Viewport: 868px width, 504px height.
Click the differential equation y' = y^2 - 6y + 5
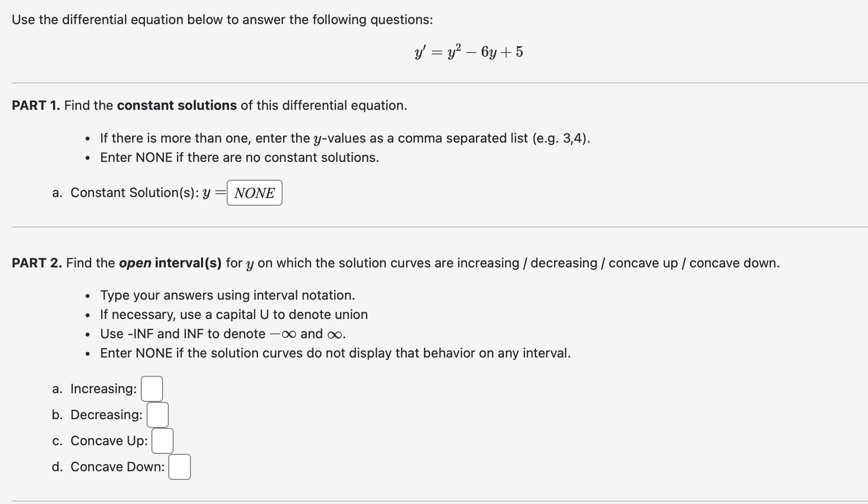coord(468,51)
